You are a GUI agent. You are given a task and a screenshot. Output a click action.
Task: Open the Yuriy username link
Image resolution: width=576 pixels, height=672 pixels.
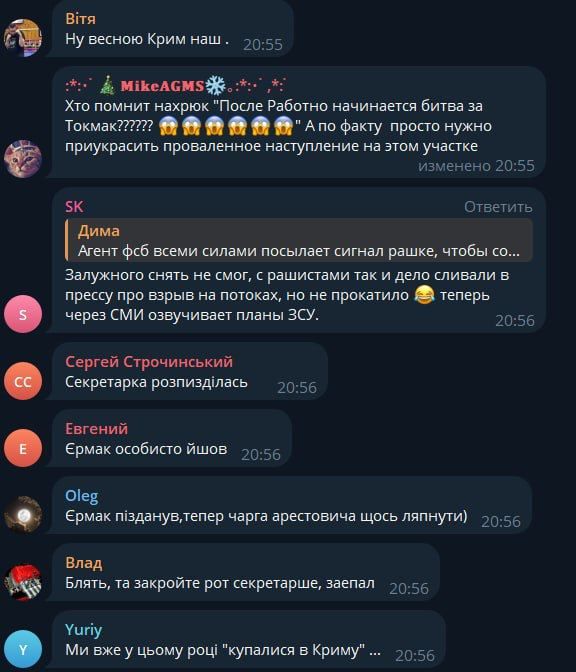click(x=84, y=630)
